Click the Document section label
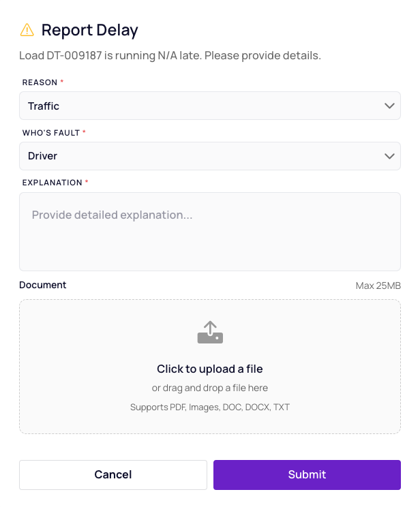This screenshot has width=420, height=507. (43, 285)
